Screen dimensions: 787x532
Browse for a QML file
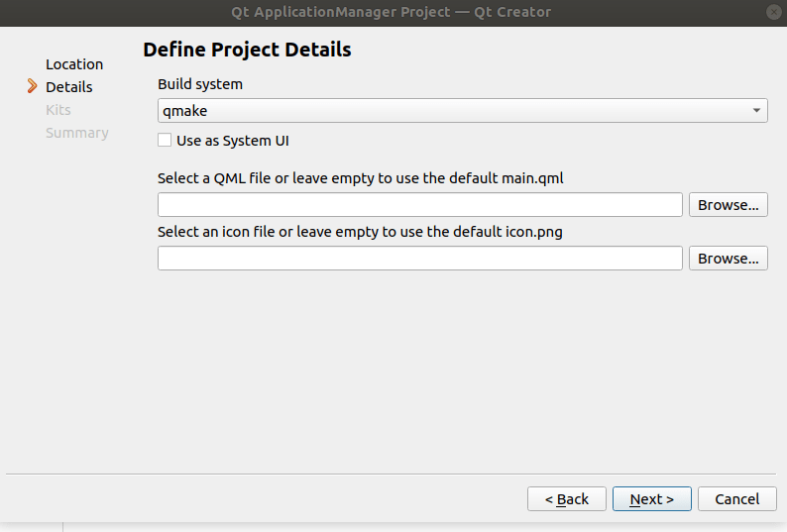pyautogui.click(x=728, y=205)
